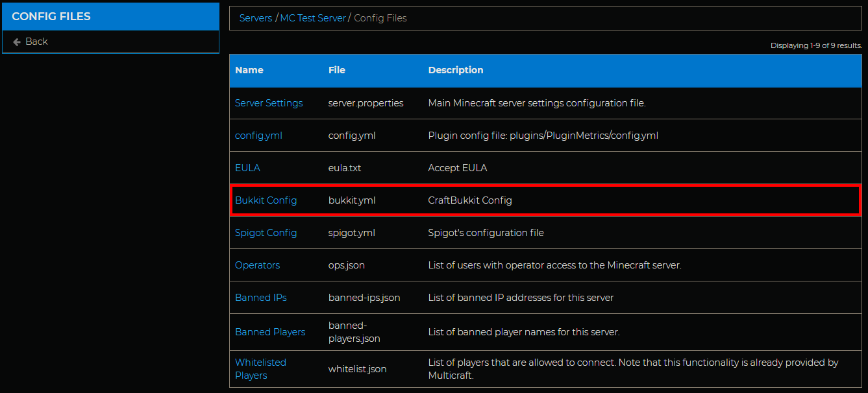Click the Config Files breadcrumb text

380,18
